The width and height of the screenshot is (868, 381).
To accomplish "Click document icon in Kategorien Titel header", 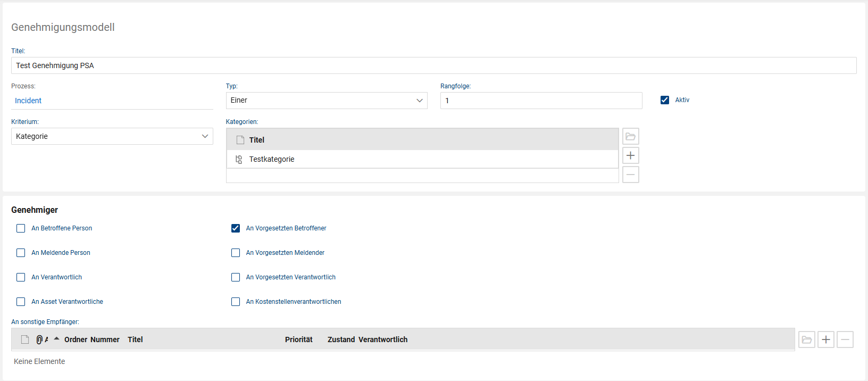I will tap(240, 140).
